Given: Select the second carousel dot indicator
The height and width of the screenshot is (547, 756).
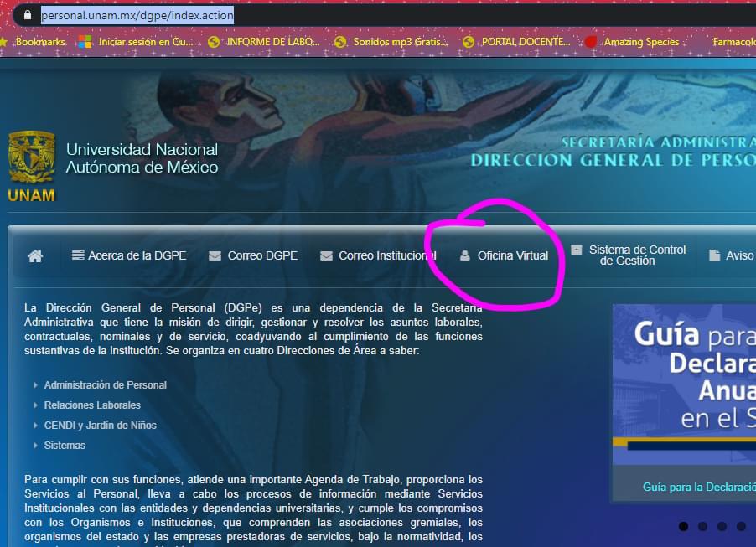Looking at the screenshot, I should (702, 526).
